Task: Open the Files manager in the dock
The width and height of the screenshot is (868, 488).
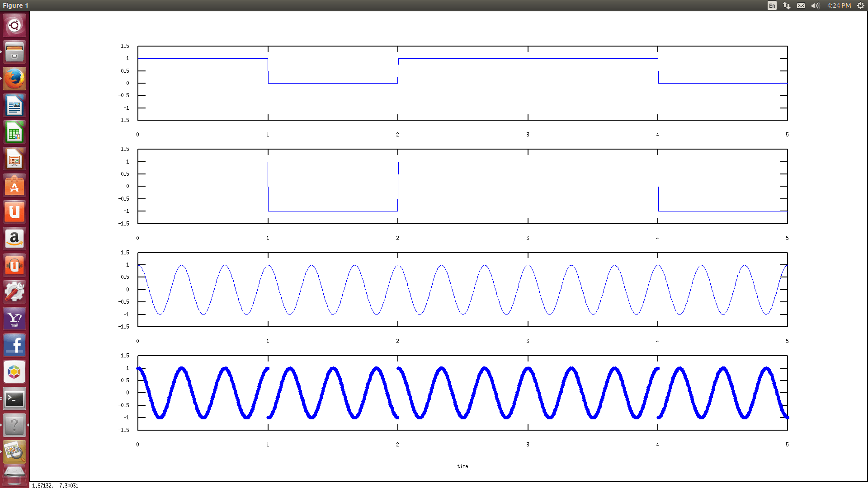Action: (14, 52)
